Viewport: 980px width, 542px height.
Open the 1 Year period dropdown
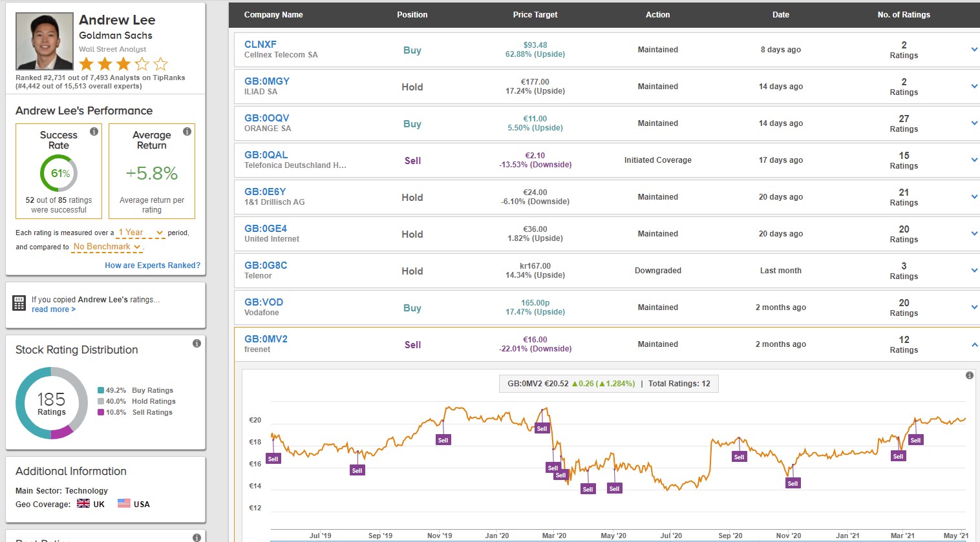(140, 233)
